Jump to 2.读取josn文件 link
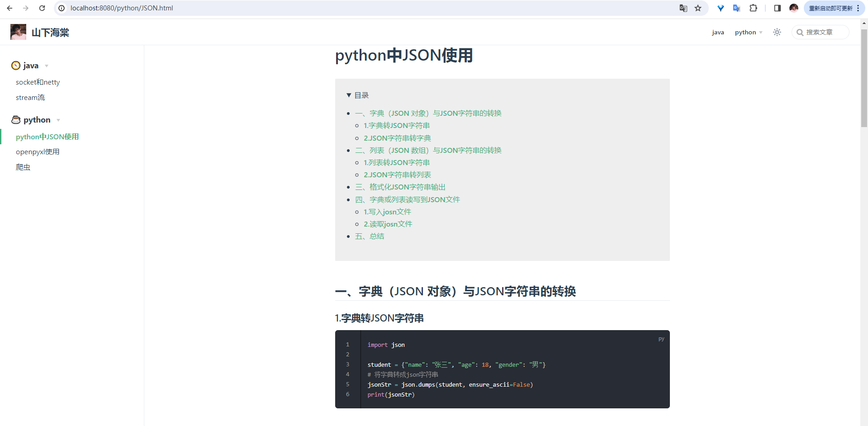Image resolution: width=868 pixels, height=426 pixels. [x=388, y=224]
